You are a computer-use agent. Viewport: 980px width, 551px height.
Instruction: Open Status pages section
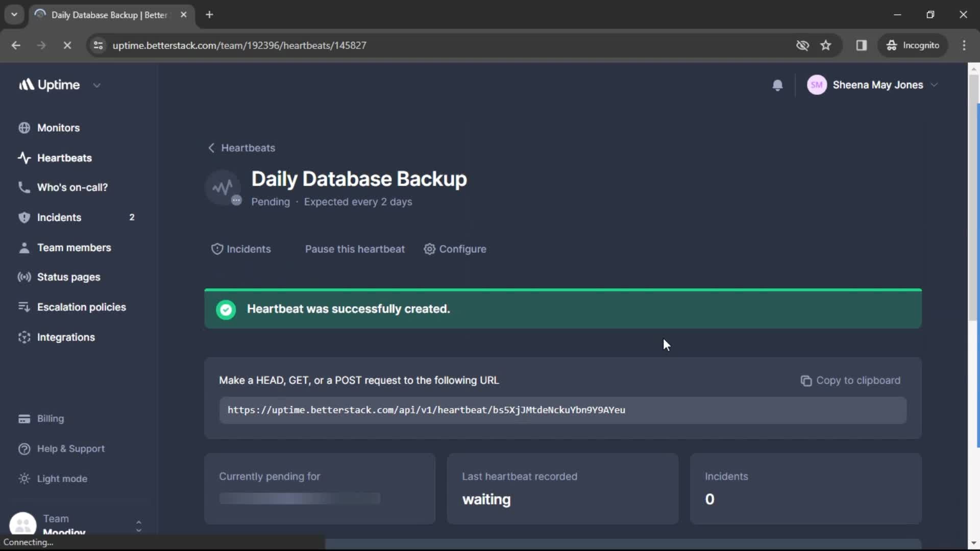[x=68, y=278]
